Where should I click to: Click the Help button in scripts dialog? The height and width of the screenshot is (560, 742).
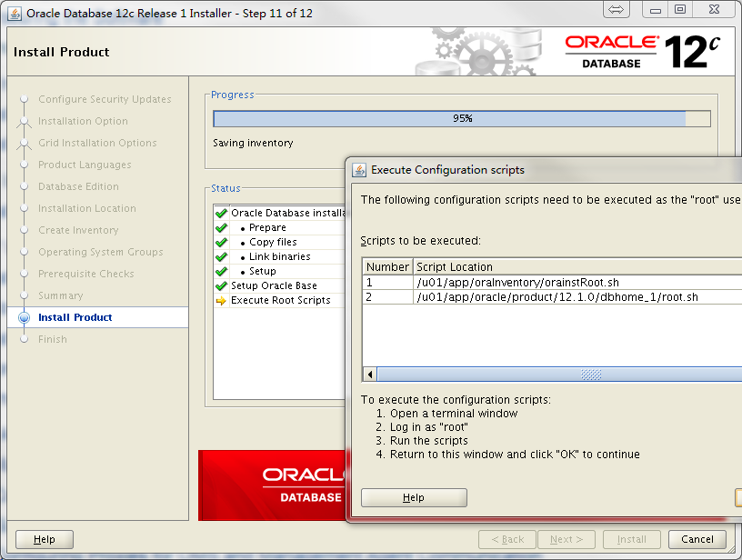[x=414, y=497]
